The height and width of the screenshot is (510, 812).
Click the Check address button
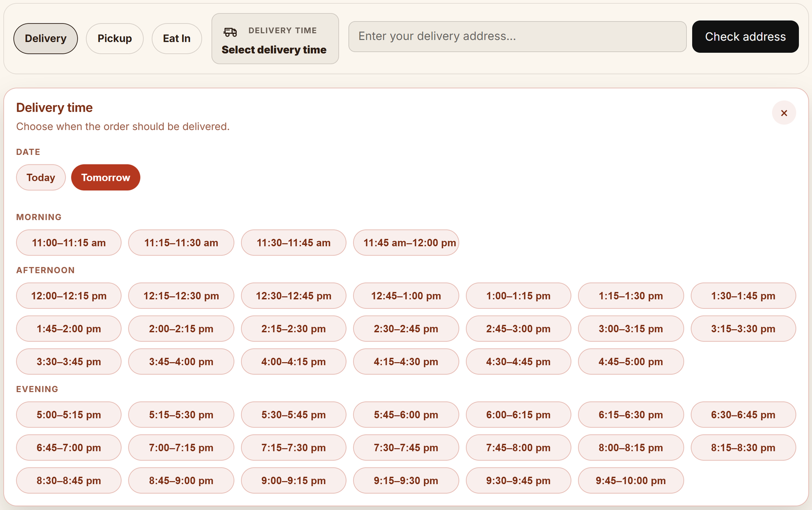745,37
